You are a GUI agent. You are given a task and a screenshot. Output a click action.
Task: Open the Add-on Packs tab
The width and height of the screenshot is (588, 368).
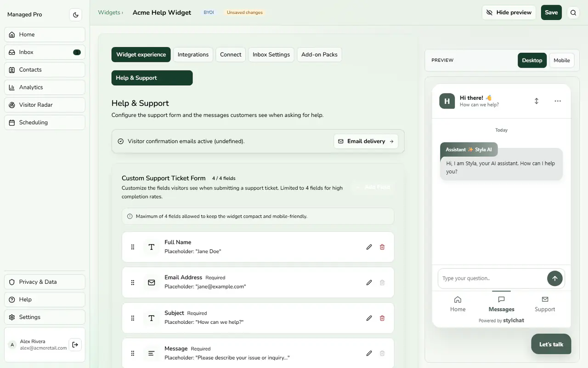pyautogui.click(x=319, y=54)
